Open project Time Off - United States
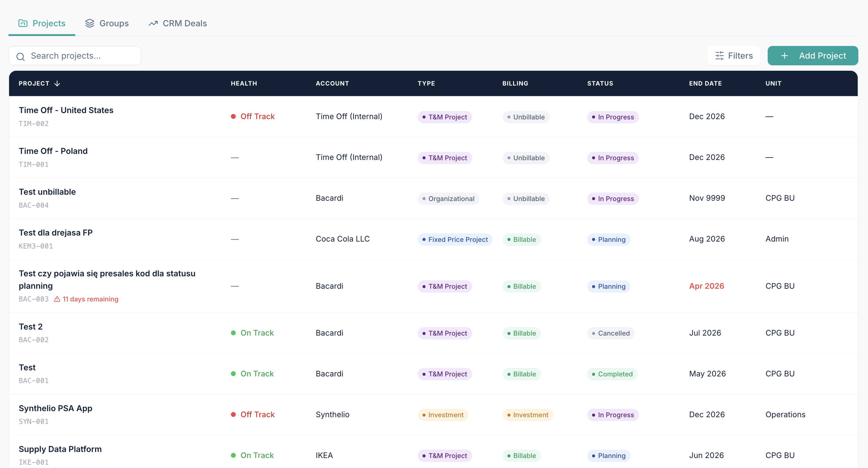The width and height of the screenshot is (868, 468). click(x=66, y=110)
